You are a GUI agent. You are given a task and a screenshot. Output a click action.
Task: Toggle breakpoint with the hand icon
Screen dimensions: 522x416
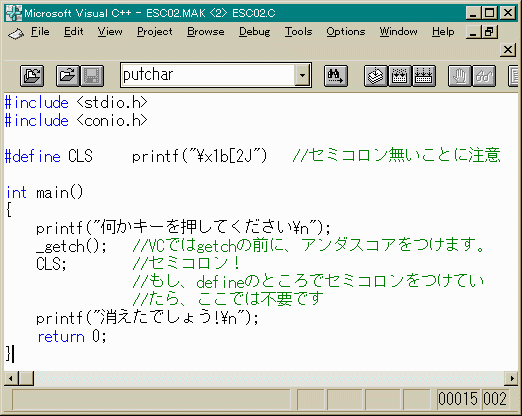click(460, 76)
